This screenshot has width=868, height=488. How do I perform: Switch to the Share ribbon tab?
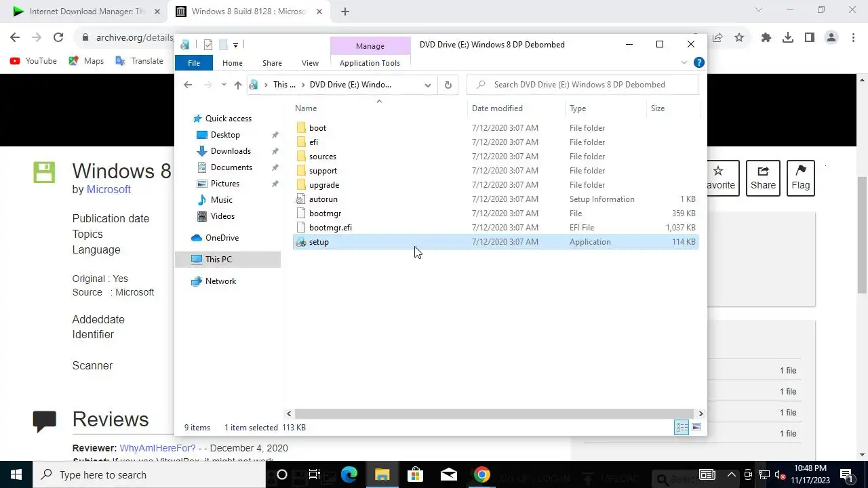point(272,63)
